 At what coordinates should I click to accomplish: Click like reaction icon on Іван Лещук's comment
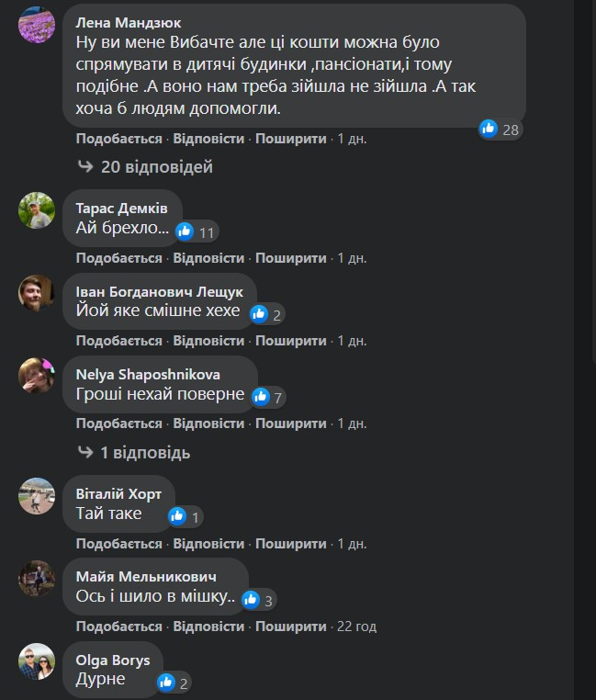point(259,314)
